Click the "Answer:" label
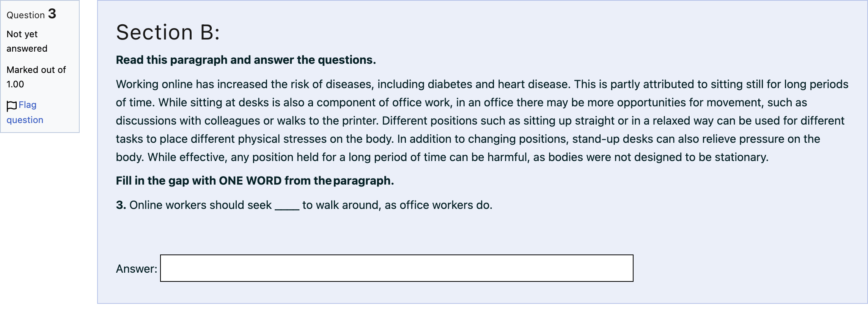This screenshot has width=868, height=316. (137, 269)
